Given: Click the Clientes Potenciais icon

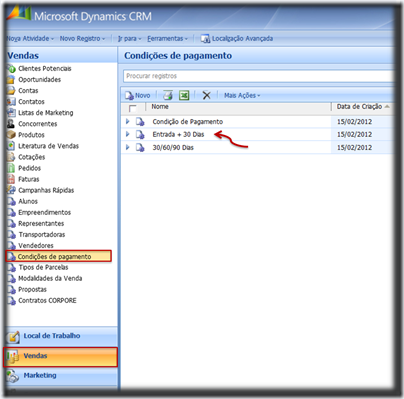Looking at the screenshot, I should click(x=12, y=69).
